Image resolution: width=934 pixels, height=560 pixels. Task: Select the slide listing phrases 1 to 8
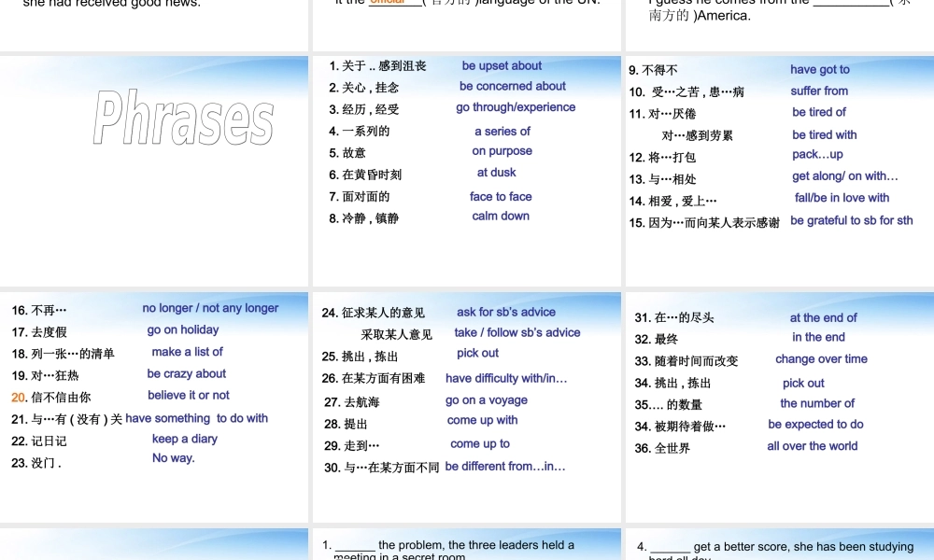467,171
